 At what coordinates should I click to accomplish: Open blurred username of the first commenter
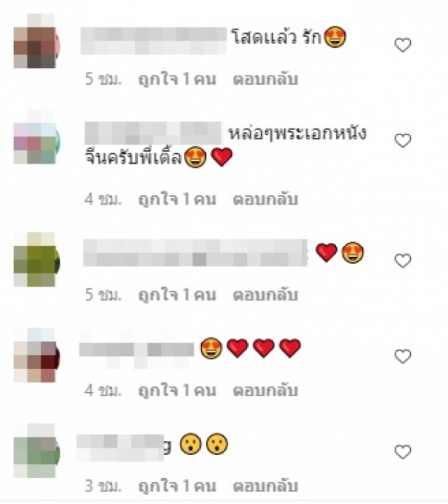coord(153,41)
